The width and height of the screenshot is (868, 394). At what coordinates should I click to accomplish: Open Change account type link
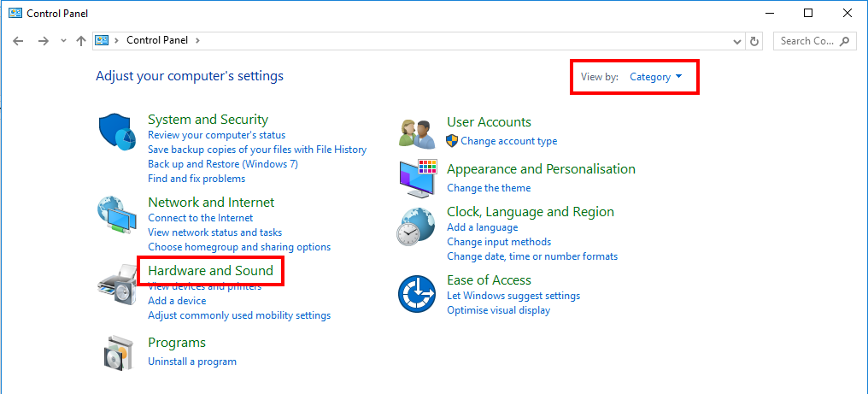click(508, 141)
